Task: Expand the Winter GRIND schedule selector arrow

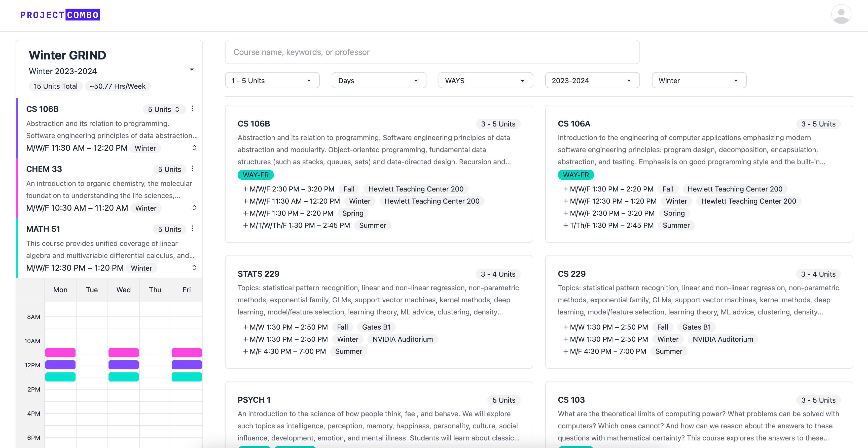Action: click(191, 70)
